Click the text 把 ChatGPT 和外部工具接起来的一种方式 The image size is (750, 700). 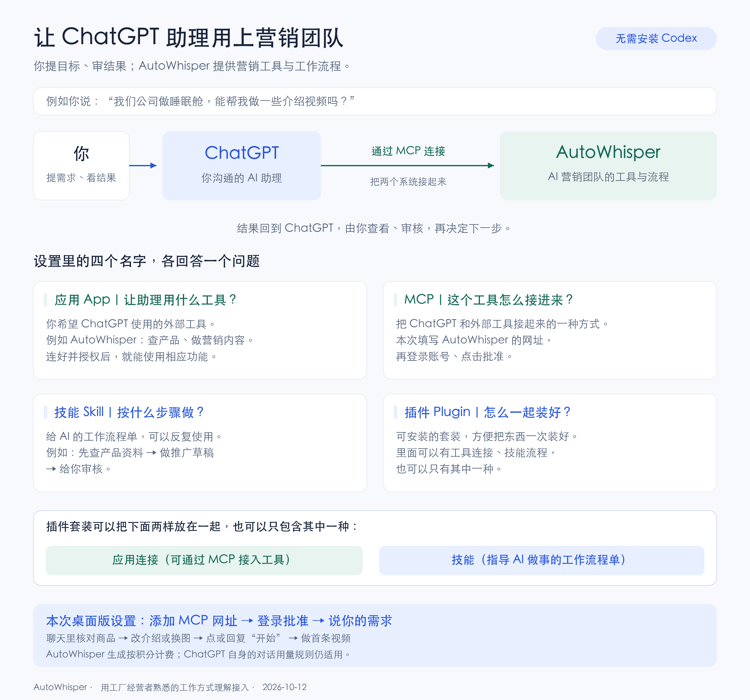502,324
